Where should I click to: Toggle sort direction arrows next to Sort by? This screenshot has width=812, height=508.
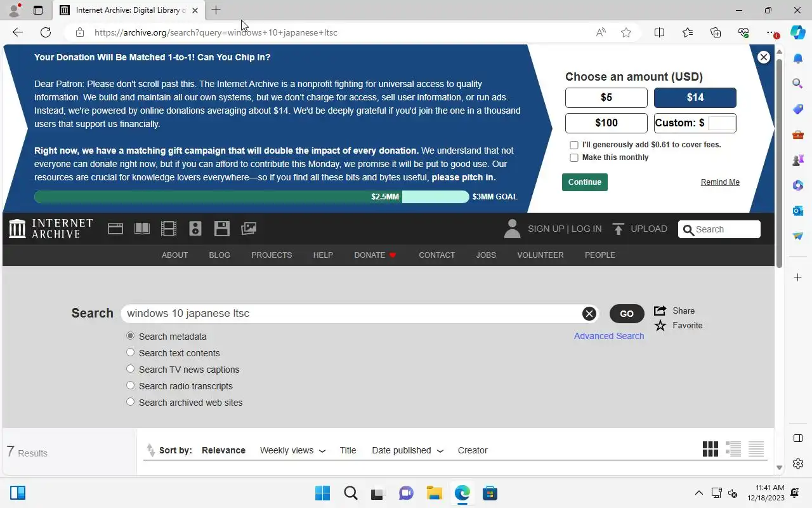(x=150, y=450)
